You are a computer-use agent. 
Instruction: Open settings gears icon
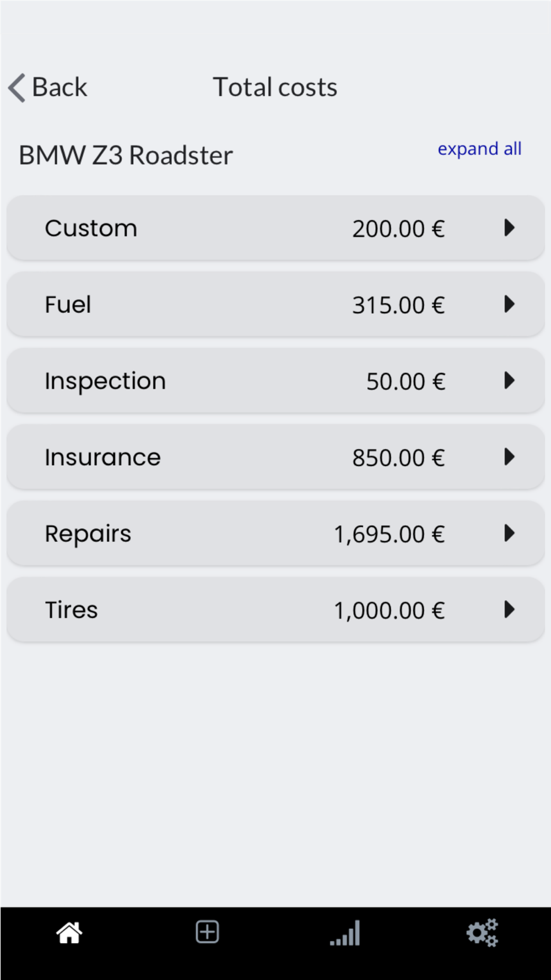(482, 933)
